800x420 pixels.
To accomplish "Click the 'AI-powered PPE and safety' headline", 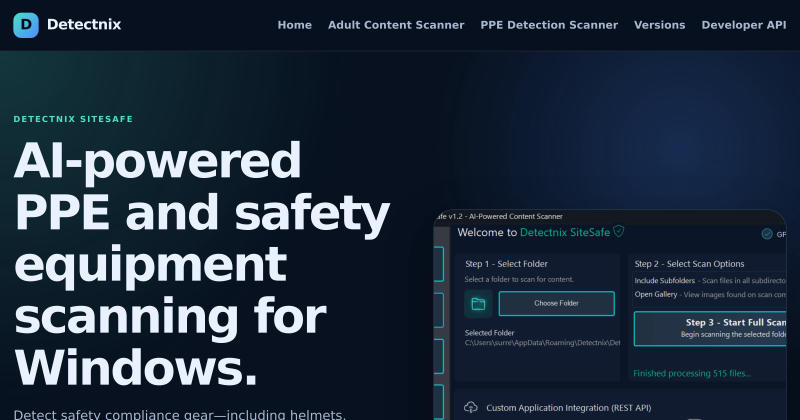I will point(202,263).
